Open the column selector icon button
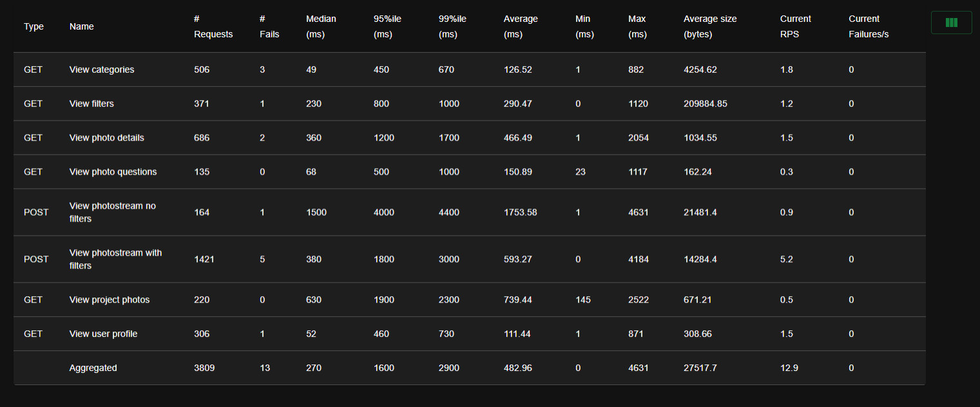The width and height of the screenshot is (980, 407). [951, 23]
